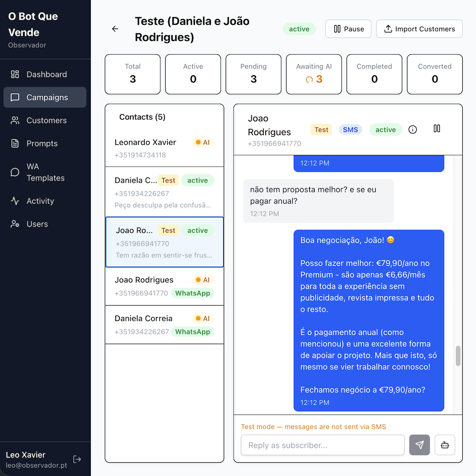Screen dimensions: 476x476
Task: Select Joao Rodrigues WhatsApp contact row
Action: click(165, 286)
